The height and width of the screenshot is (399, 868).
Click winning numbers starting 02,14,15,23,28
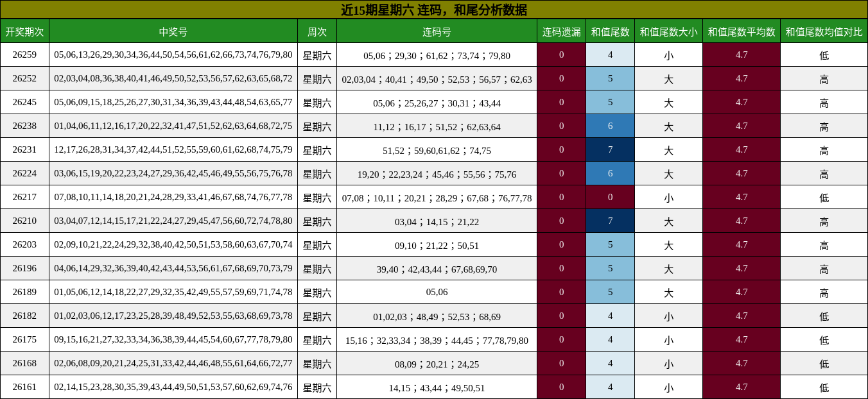[x=173, y=387]
